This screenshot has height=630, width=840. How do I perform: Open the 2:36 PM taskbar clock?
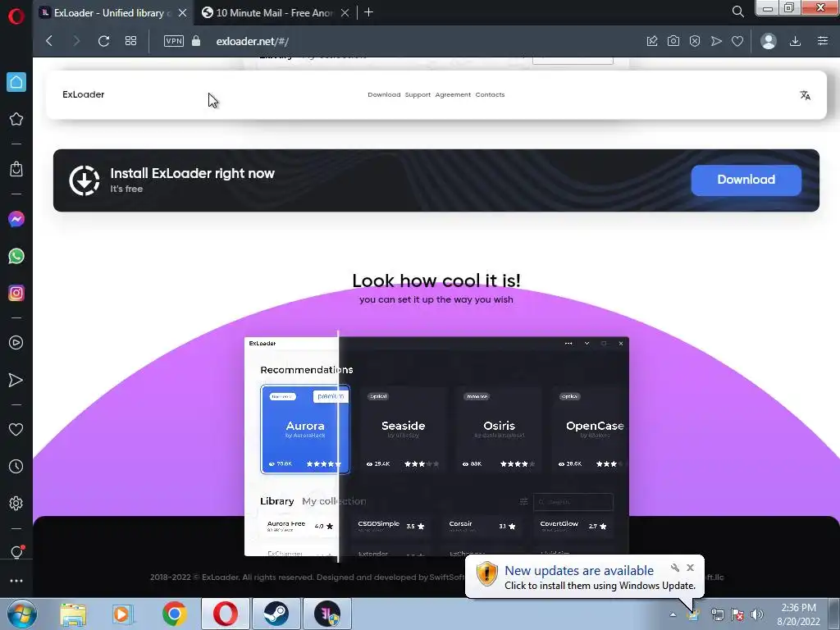[x=798, y=614]
